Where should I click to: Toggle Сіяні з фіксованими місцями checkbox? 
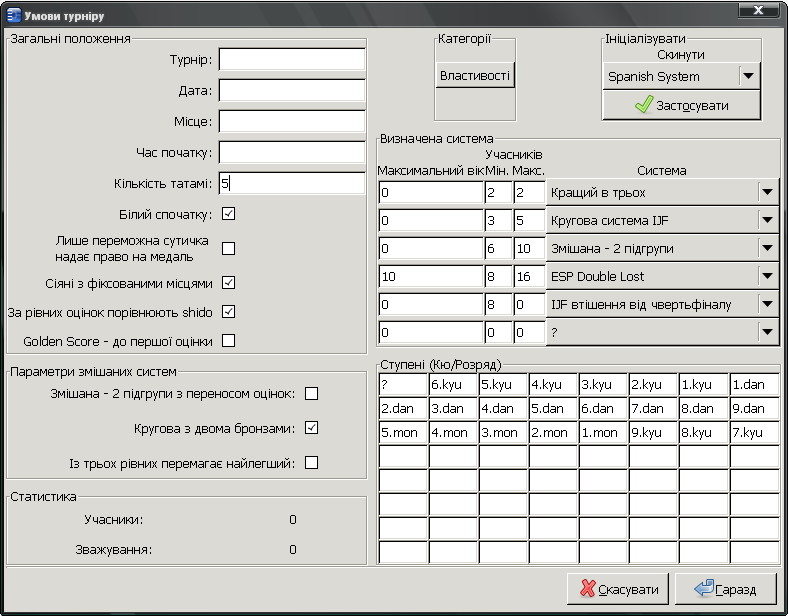228,282
